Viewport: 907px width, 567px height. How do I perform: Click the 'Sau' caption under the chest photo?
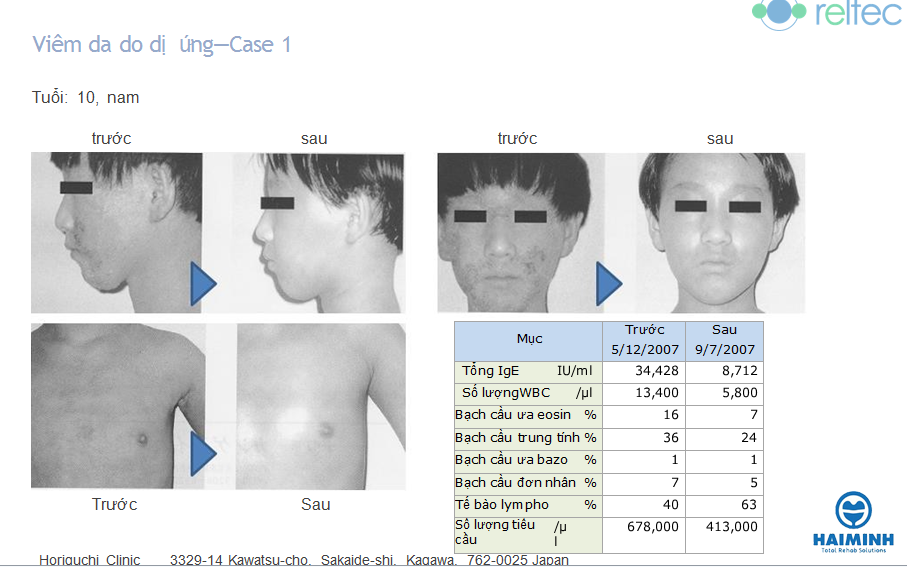316,505
